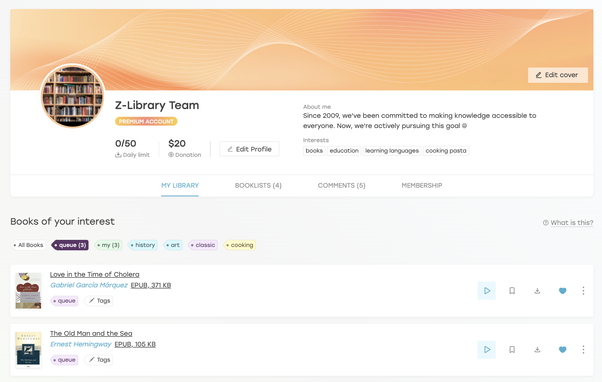Click the Gabriel García Márquez author link
This screenshot has width=602, height=382.
[x=89, y=285]
